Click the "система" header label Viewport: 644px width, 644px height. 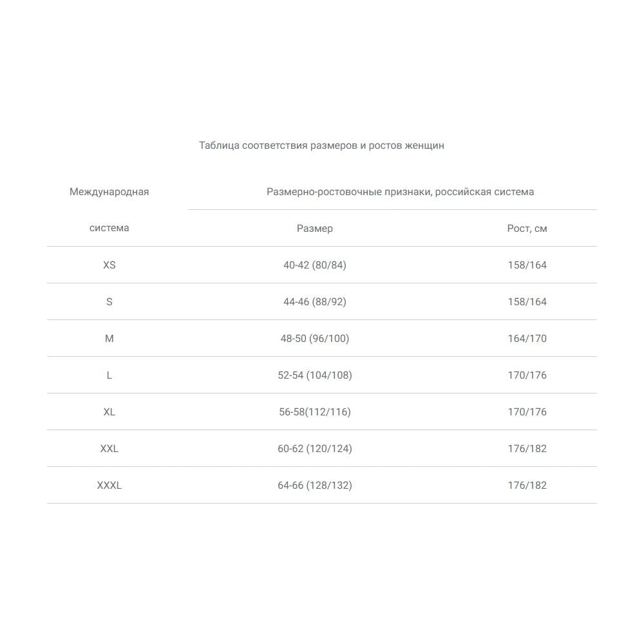pos(109,228)
